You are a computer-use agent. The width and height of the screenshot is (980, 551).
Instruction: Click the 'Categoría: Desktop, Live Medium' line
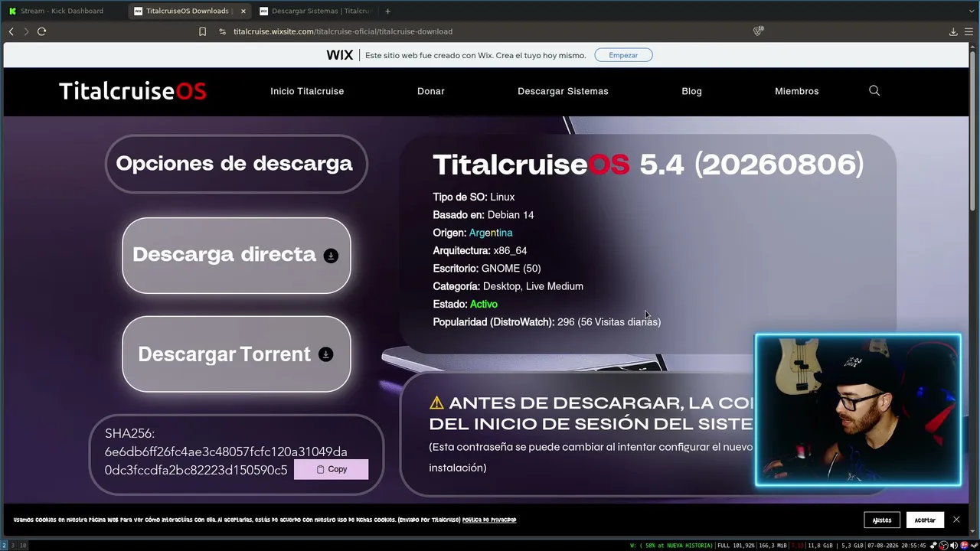click(508, 286)
